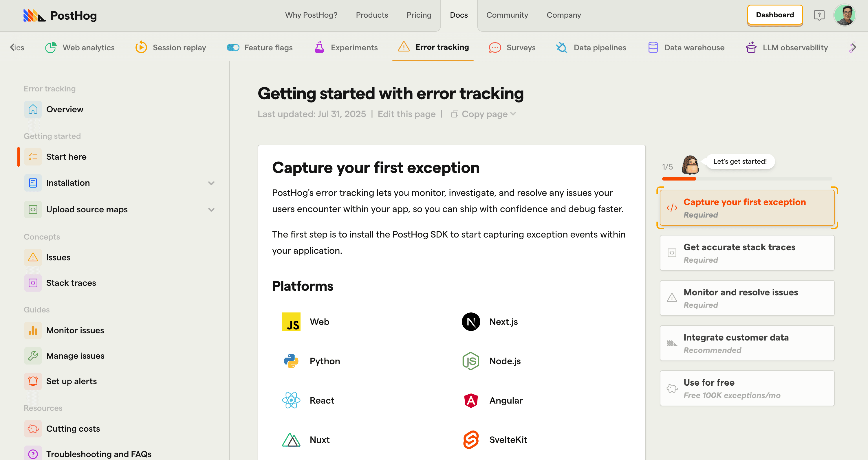Open the Why PostHog? menu
The image size is (868, 460).
point(311,15)
